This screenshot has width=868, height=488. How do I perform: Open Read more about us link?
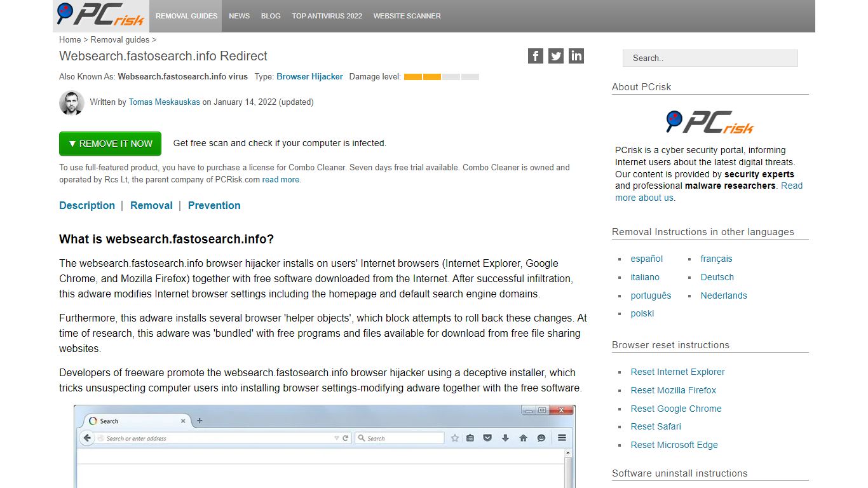click(x=709, y=192)
